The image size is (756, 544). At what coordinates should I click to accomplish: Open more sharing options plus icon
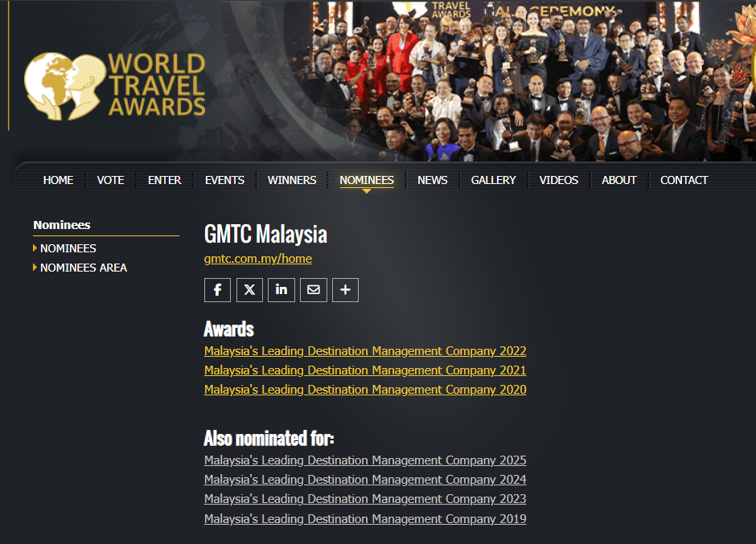tap(345, 290)
